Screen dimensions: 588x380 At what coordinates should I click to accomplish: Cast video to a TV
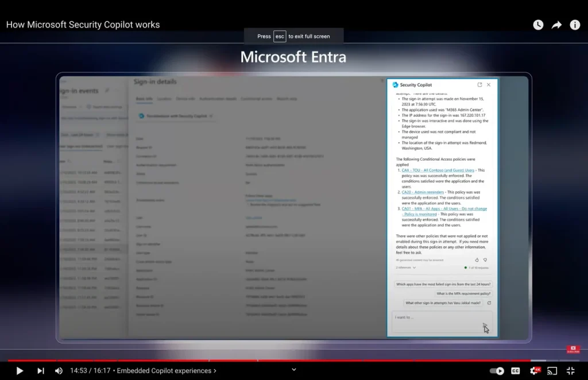(x=552, y=371)
